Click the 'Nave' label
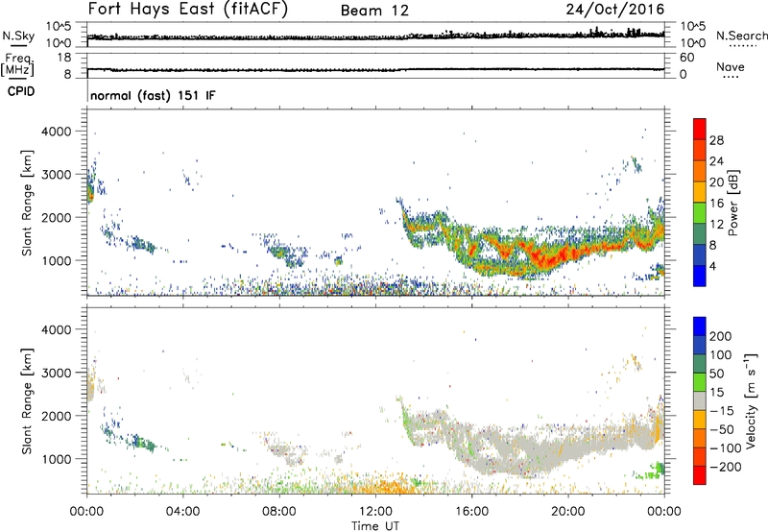Screen dimensions: 768x532 (x=731, y=67)
